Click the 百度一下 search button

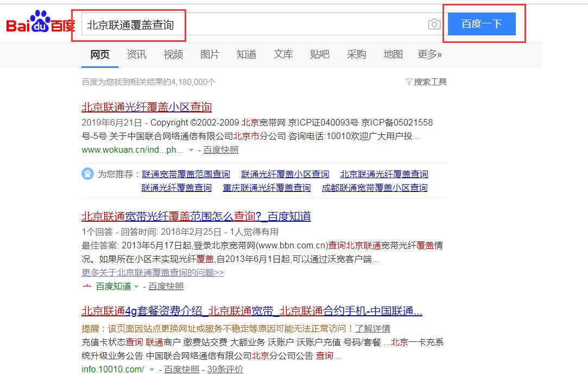click(x=482, y=24)
